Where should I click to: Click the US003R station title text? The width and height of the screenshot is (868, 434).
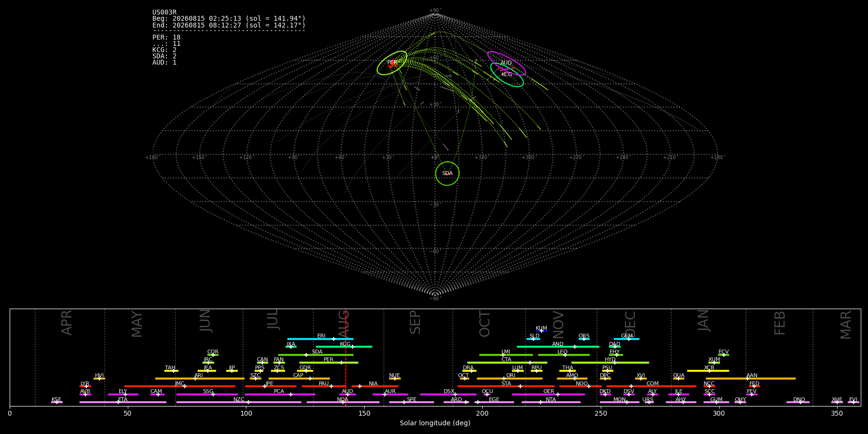(164, 13)
